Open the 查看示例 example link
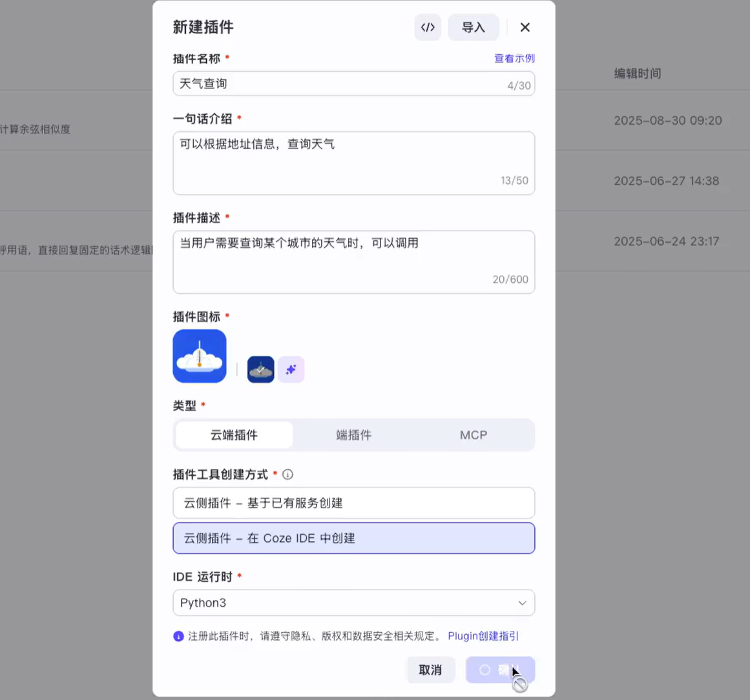750x700 pixels. [514, 58]
